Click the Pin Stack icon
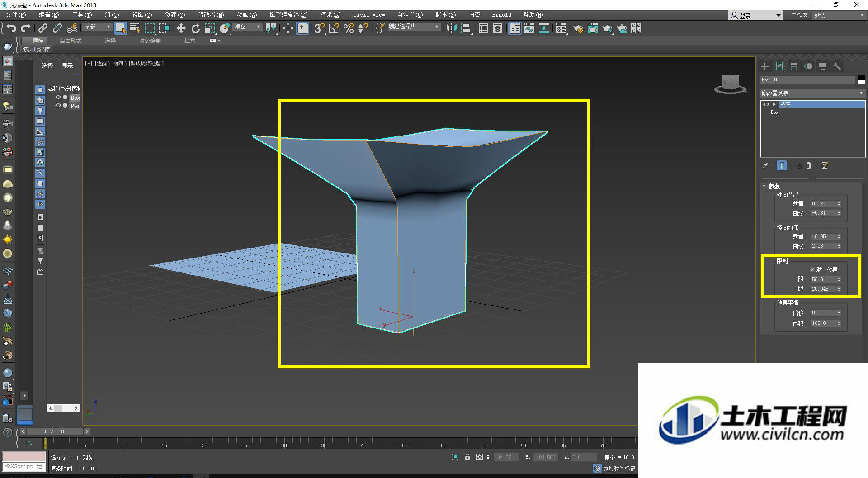Image resolution: width=868 pixels, height=478 pixels. (x=765, y=165)
